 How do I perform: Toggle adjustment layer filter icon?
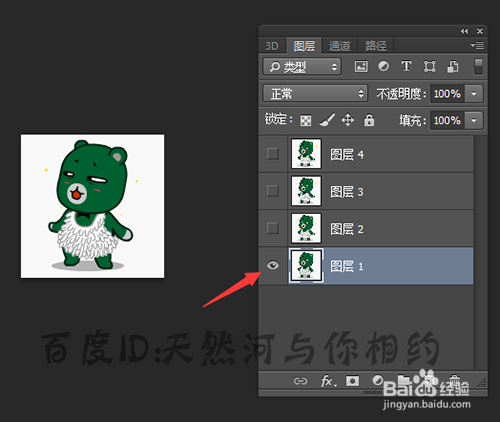coord(383,66)
